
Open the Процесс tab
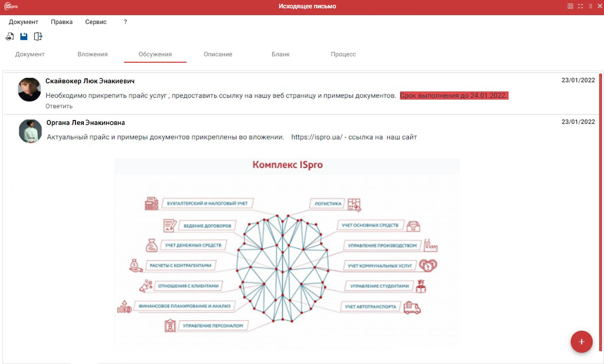click(343, 54)
